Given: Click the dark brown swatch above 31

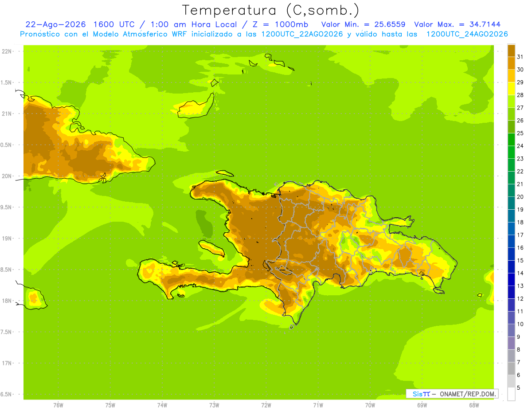Looking at the screenshot, I should (511, 51).
